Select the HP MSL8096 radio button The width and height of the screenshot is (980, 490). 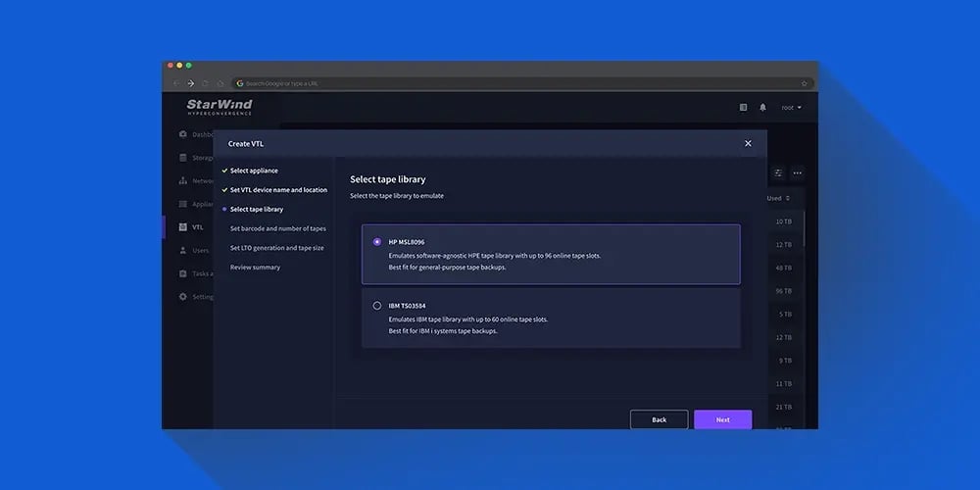click(x=377, y=242)
